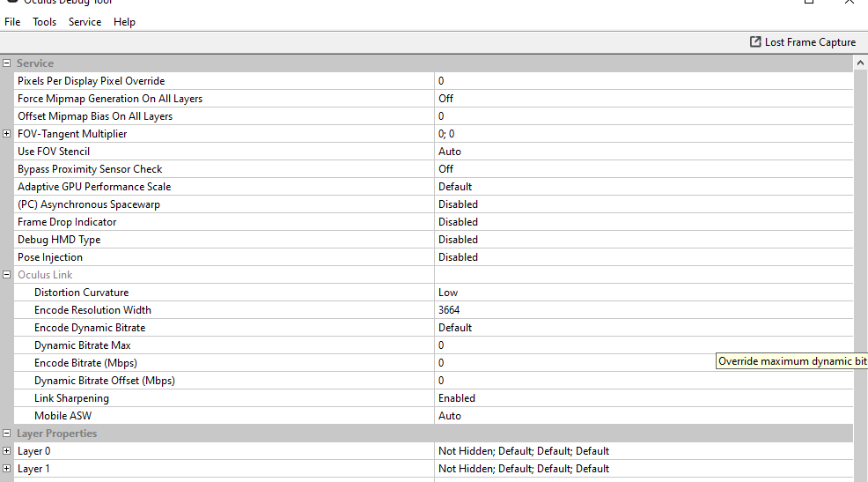Toggle the Asynchronous Spacewarp Disabled setting
The height and width of the screenshot is (482, 868).
pyautogui.click(x=643, y=204)
